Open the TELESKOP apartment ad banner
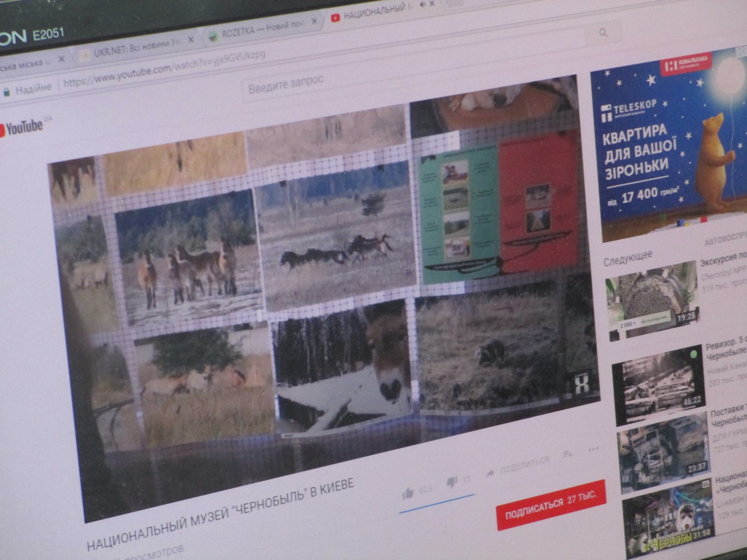Screen dimensions: 747x560 click(669, 143)
